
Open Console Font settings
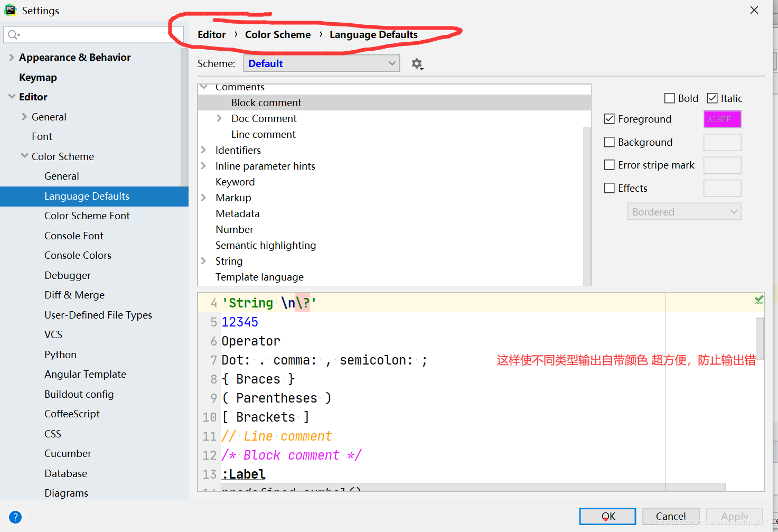(x=74, y=236)
